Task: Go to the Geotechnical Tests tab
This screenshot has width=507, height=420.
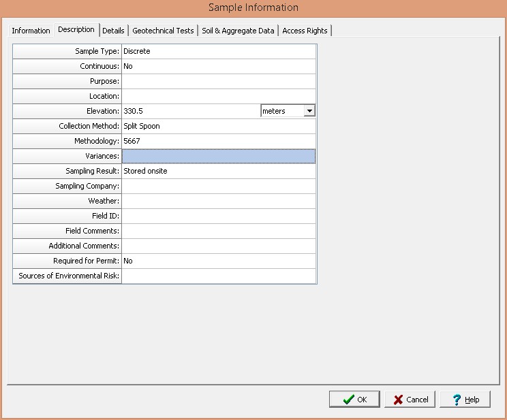Action: [163, 31]
